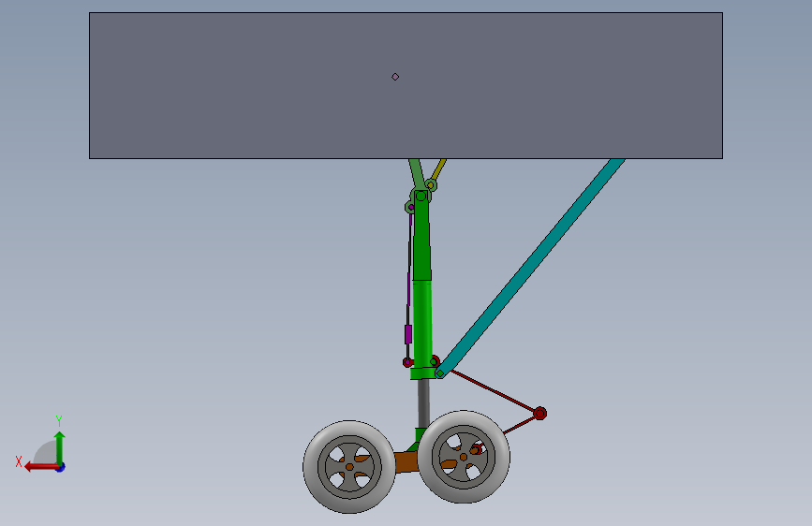
Task: Select the magenta actuator cylinder body
Action: (x=408, y=334)
